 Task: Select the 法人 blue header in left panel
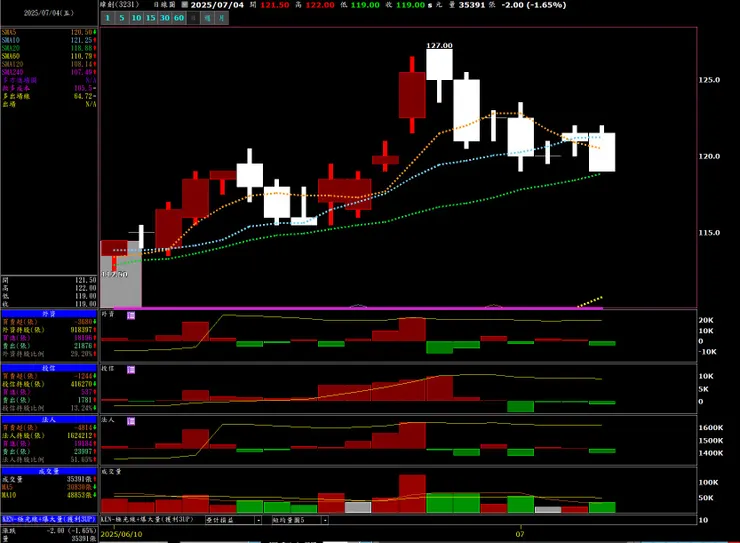49,419
